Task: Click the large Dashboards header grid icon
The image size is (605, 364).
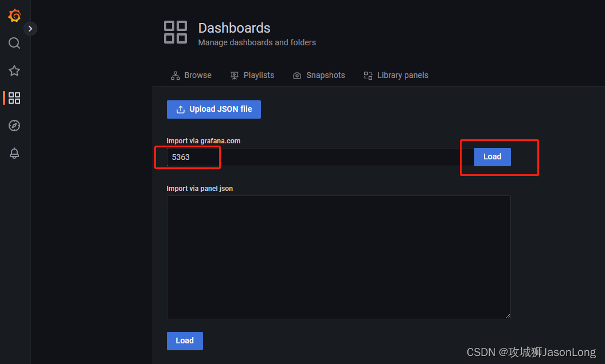Action: (175, 32)
